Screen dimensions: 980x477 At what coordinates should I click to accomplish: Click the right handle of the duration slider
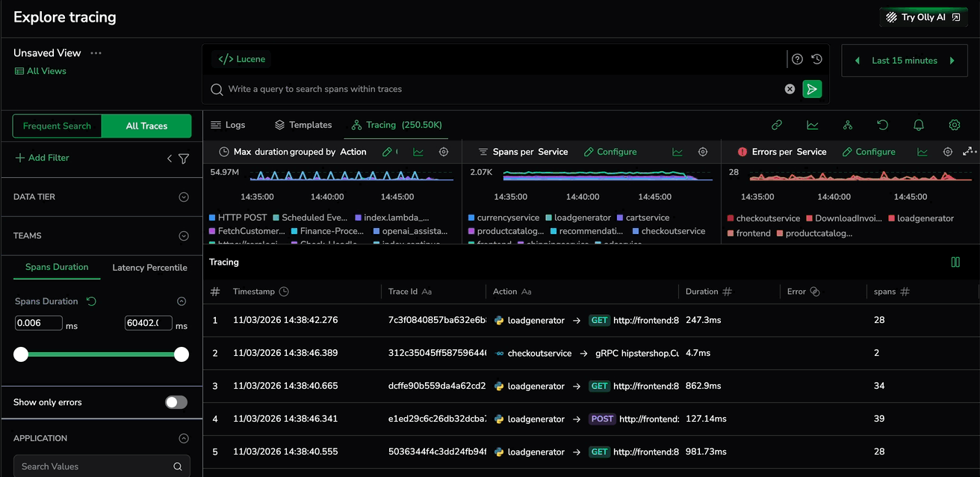click(x=182, y=354)
